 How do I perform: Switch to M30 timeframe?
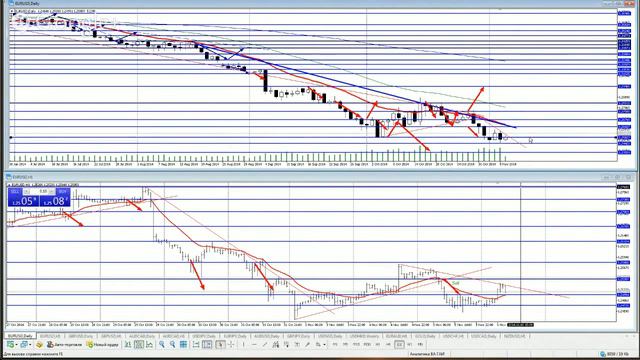[367, 344]
